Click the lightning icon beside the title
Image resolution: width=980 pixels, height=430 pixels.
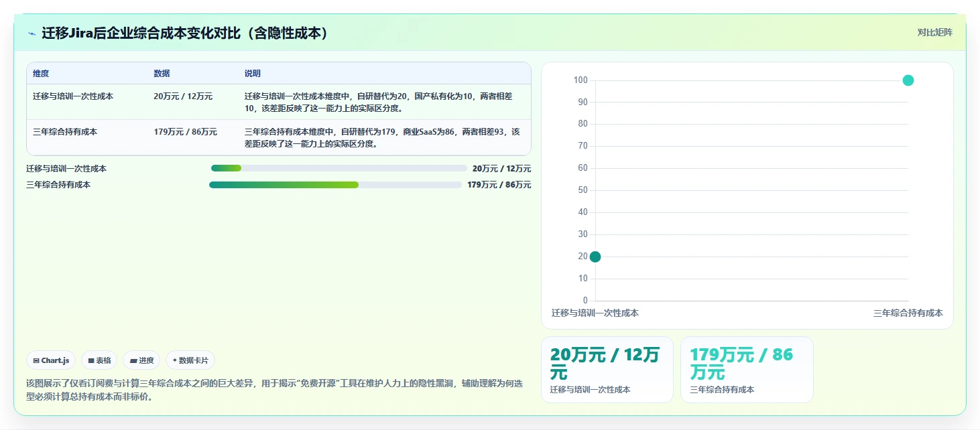click(x=32, y=33)
